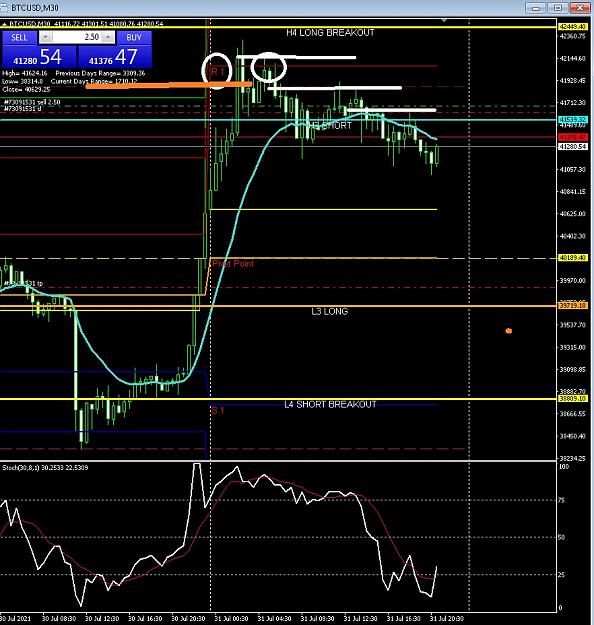Minimize the BTCUSD chart window

(536, 8)
